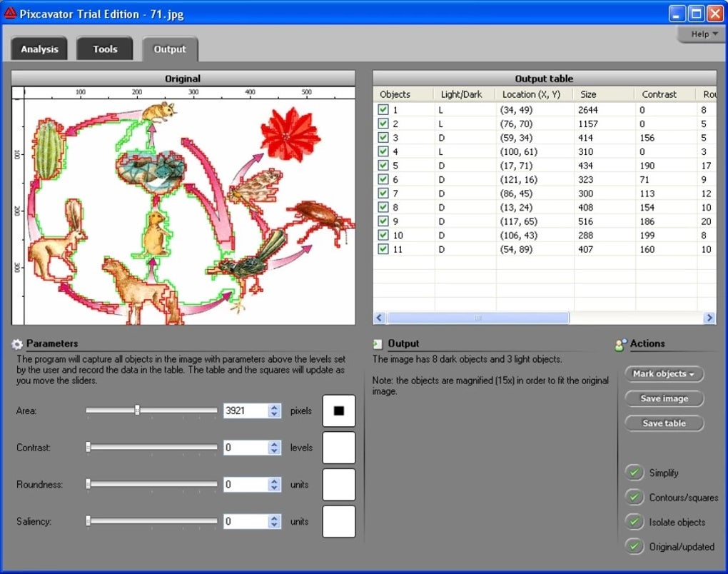The image size is (728, 574).
Task: Switch to the Analysis tab
Action: click(x=39, y=49)
